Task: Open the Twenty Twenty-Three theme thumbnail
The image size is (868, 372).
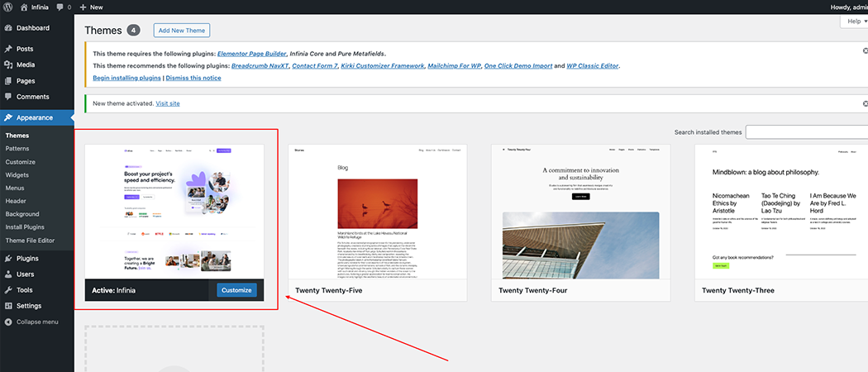Action: click(x=781, y=212)
